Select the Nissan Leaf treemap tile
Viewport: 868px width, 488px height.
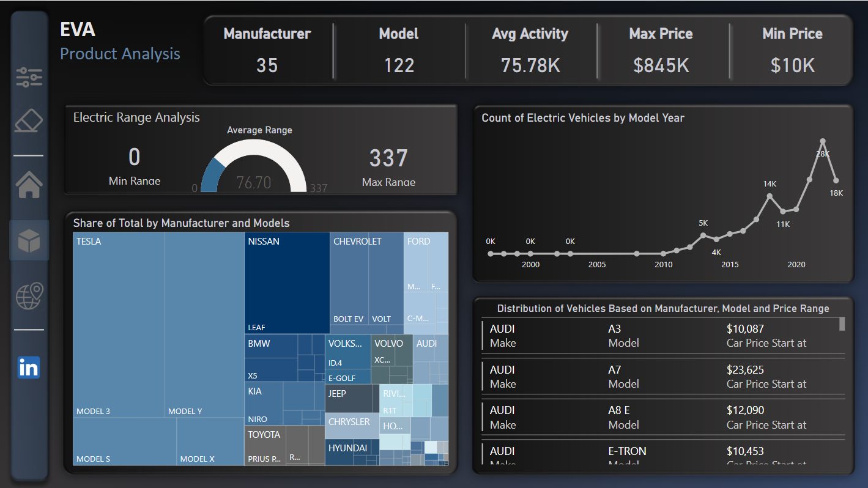click(287, 283)
